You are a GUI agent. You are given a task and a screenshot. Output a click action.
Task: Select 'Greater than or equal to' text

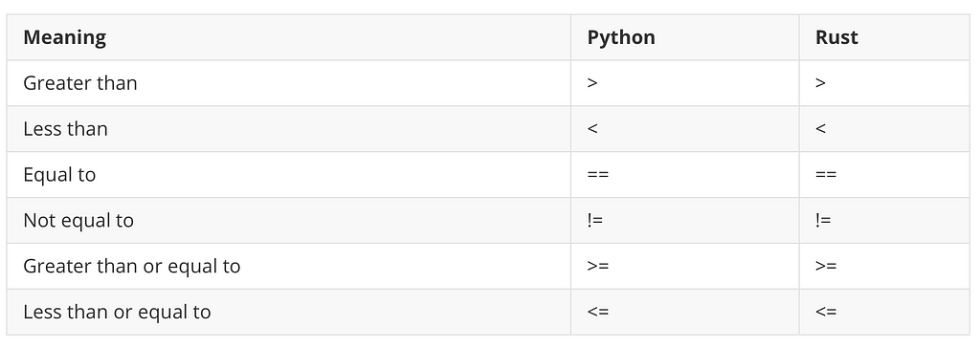(132, 266)
